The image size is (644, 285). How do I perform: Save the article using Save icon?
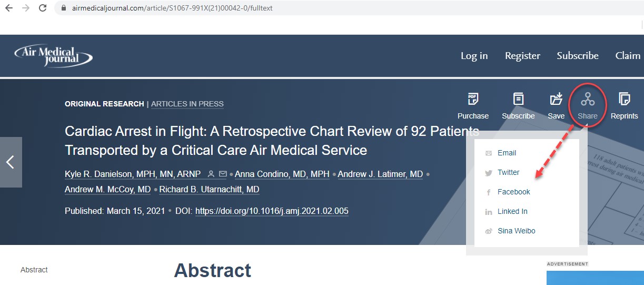point(556,99)
